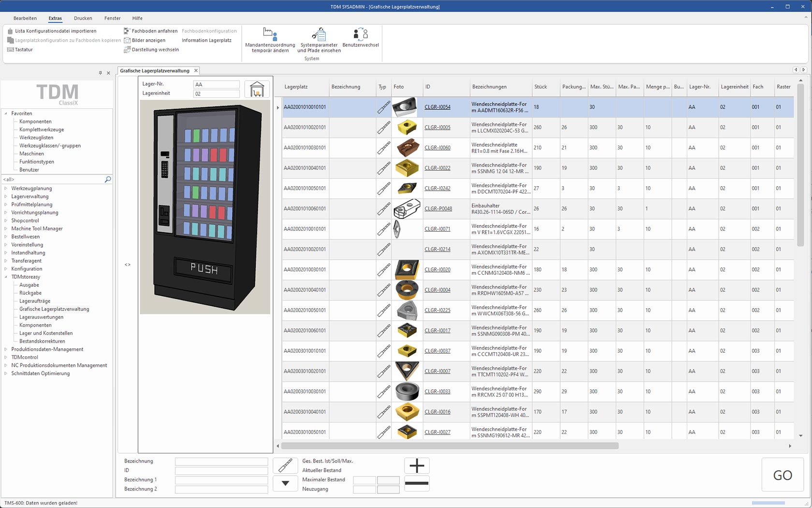Click the tool type icon in CLGR-I0005 row
This screenshot has height=508, width=812.
(384, 127)
